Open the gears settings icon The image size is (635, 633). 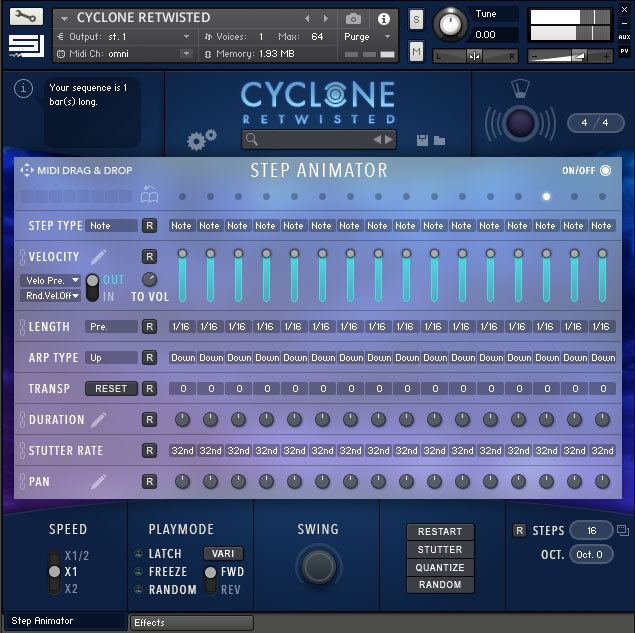[x=201, y=141]
